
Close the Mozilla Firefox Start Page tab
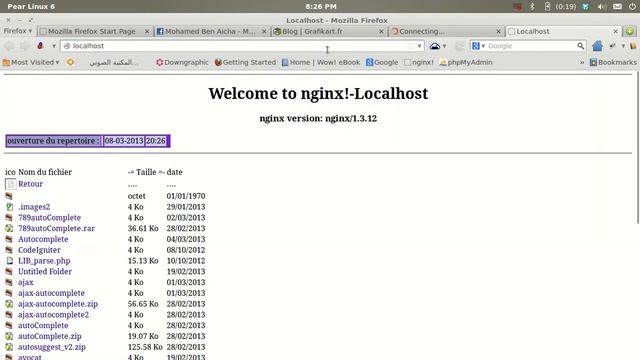point(147,31)
